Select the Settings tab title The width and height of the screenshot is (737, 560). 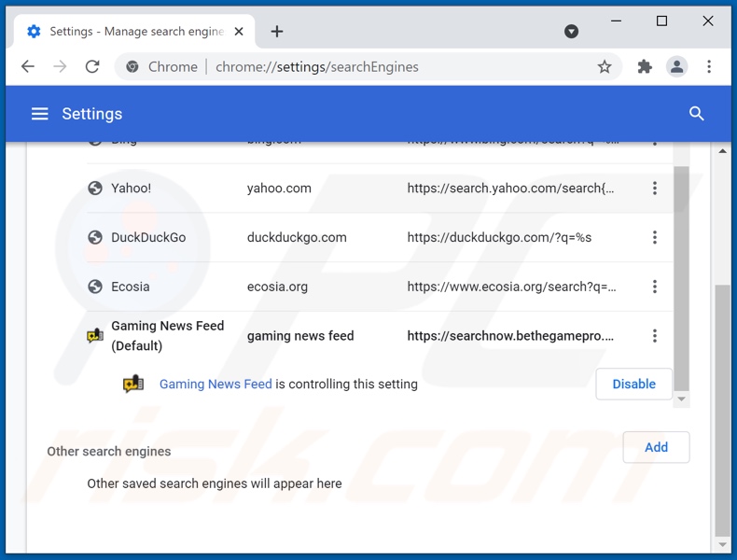(136, 32)
